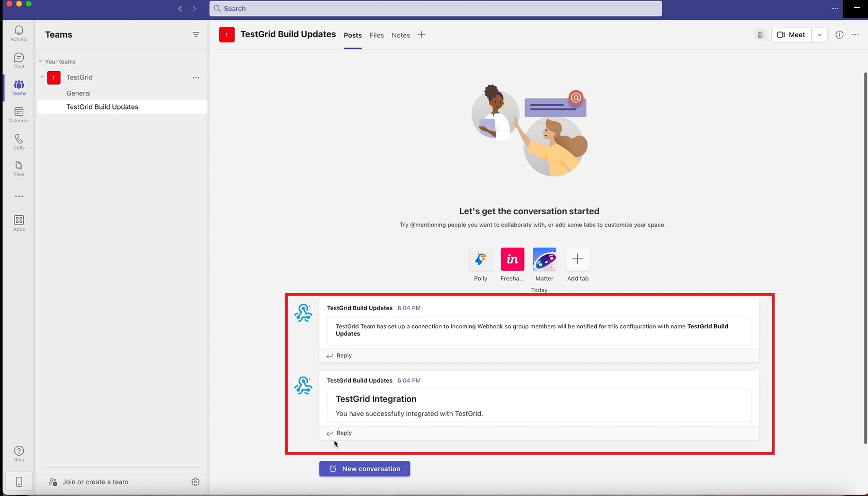This screenshot has height=496, width=868.
Task: Select the TestGrid team name
Action: (x=79, y=77)
